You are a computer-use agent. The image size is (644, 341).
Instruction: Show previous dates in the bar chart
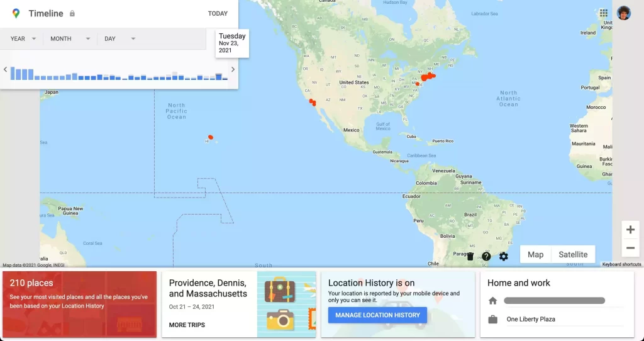pyautogui.click(x=5, y=69)
